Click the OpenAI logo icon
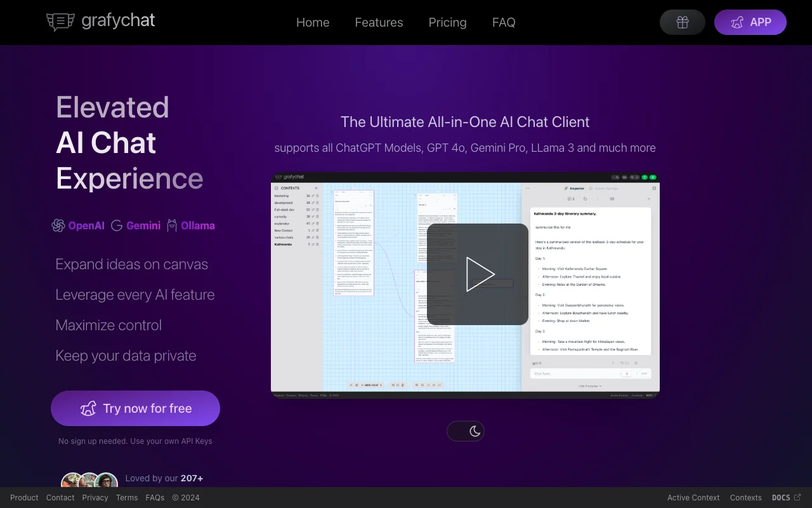The image size is (812, 508). pyautogui.click(x=58, y=225)
